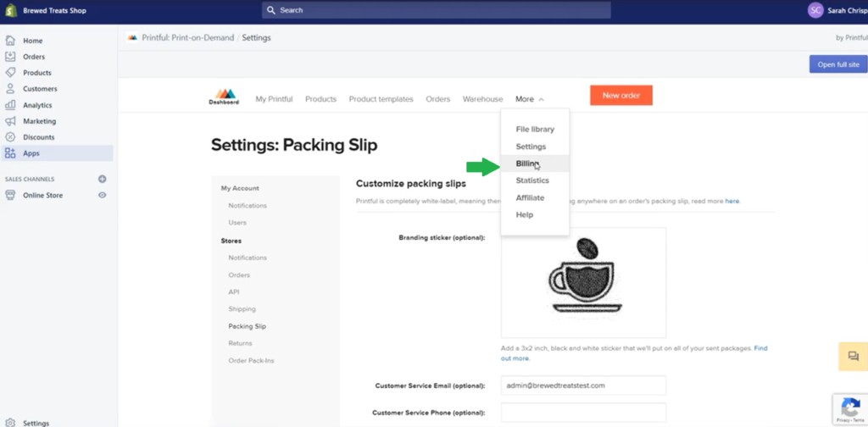This screenshot has height=427, width=868.
Task: Click the SC user avatar
Action: (x=815, y=10)
